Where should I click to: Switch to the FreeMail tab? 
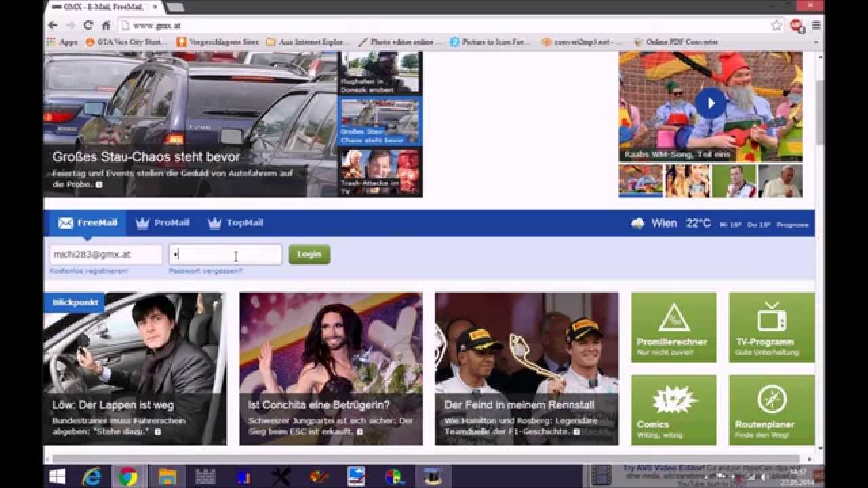(x=87, y=223)
